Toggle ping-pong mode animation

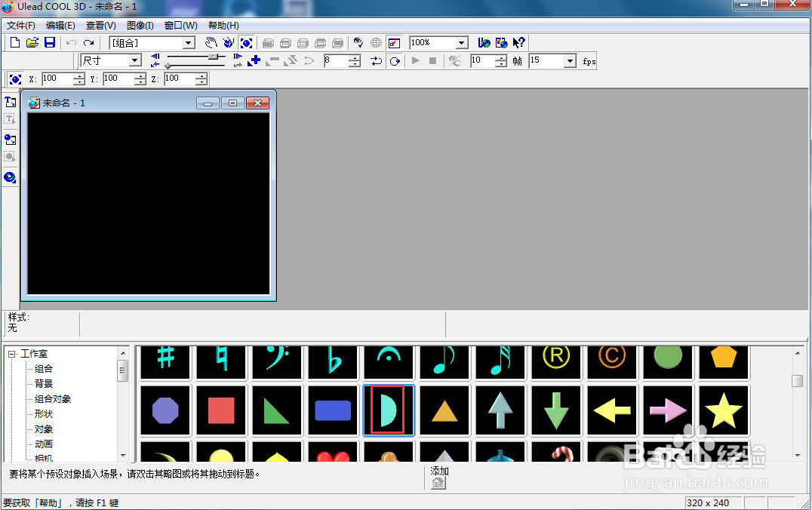coord(377,61)
